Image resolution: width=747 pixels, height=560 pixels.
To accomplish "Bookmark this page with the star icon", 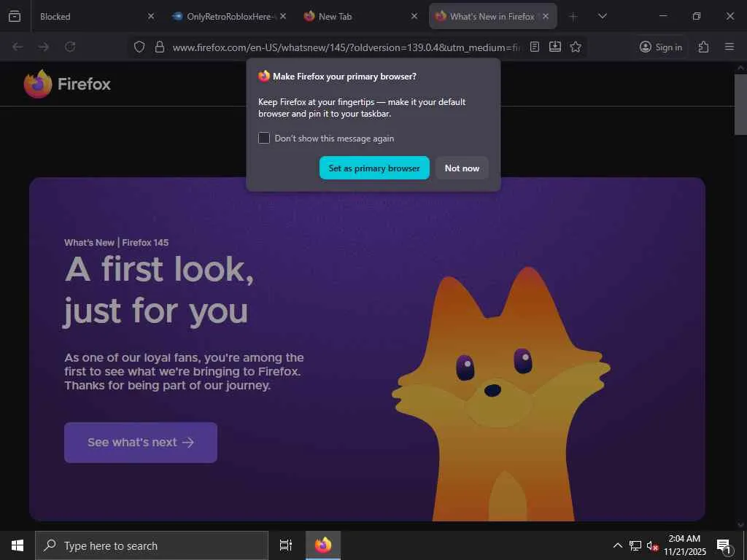I will point(576,47).
